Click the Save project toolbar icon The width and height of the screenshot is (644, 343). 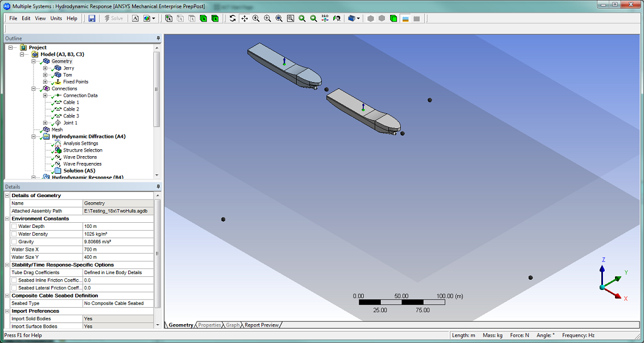(92, 18)
